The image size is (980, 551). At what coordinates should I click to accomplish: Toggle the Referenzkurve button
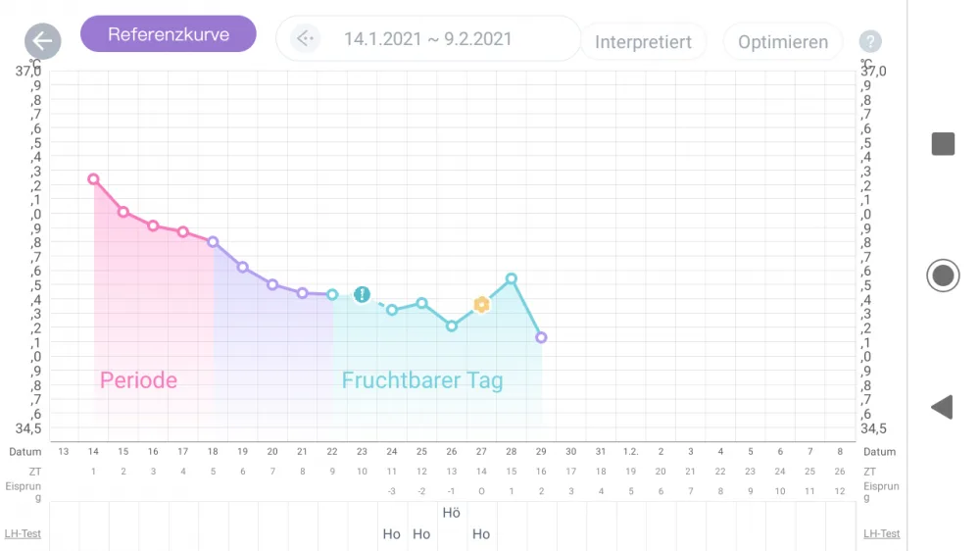pos(169,33)
